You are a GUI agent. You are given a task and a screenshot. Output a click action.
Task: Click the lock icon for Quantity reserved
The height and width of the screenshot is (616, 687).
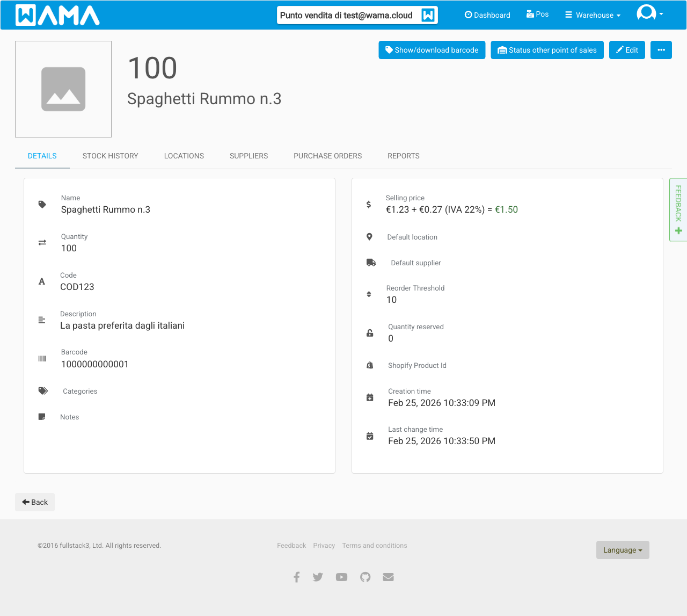click(x=369, y=333)
